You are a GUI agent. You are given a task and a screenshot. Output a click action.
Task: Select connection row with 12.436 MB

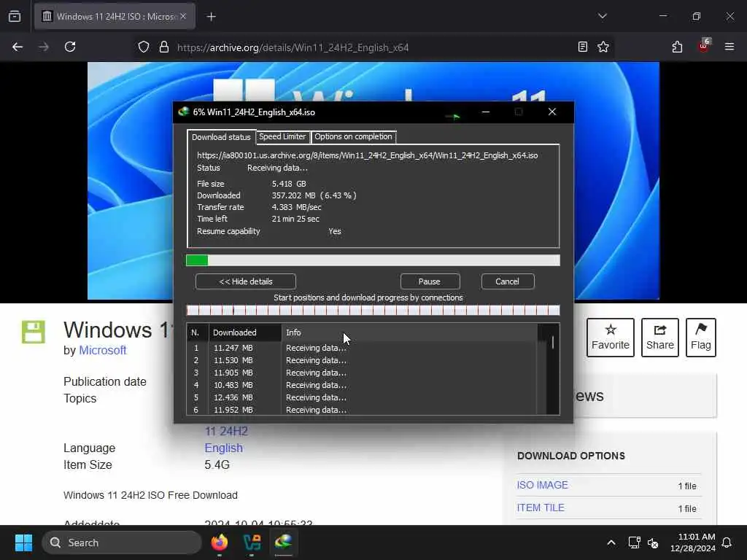tap(362, 397)
